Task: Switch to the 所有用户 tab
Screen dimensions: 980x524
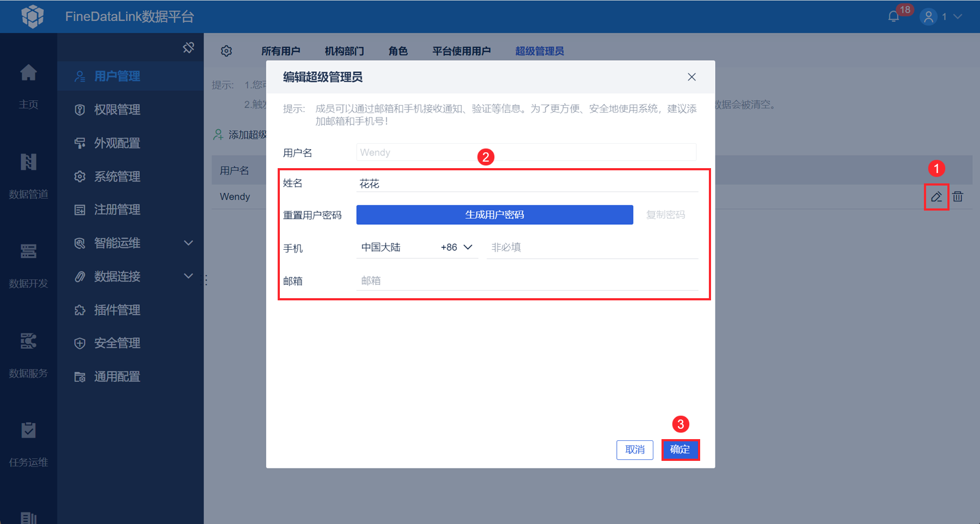Action: pos(280,51)
